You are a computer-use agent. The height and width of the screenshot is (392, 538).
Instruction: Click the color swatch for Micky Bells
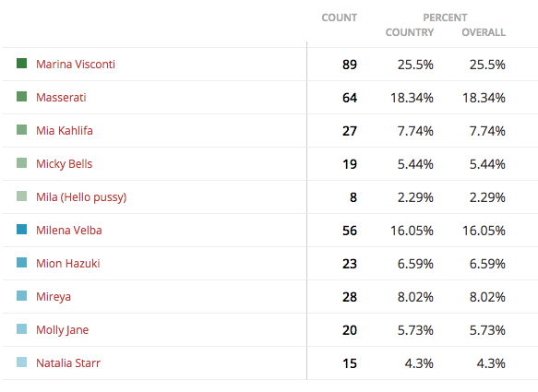click(21, 163)
